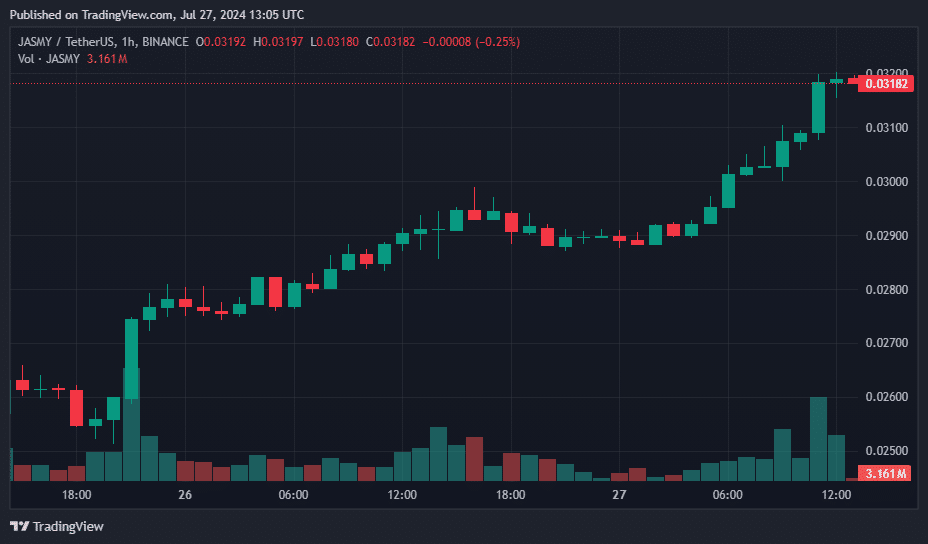This screenshot has width=928, height=544.
Task: Click the 0.03100 price axis label
Action: [x=887, y=128]
